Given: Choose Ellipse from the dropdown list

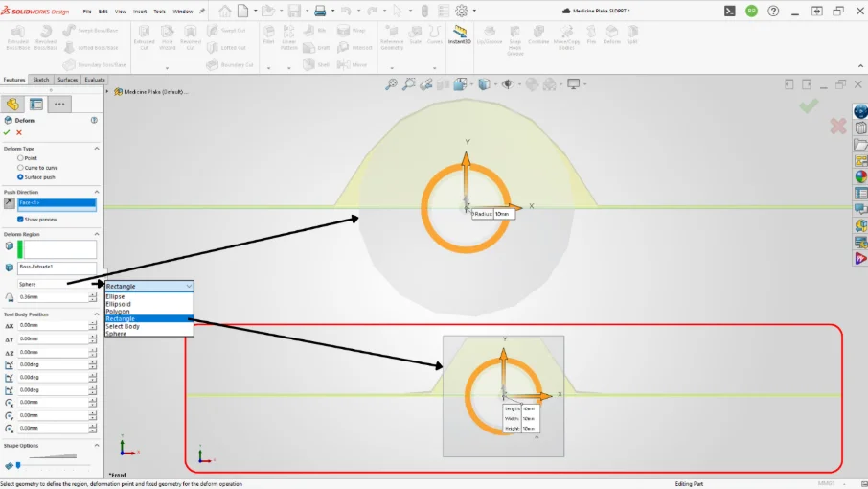Looking at the screenshot, I should pyautogui.click(x=115, y=296).
